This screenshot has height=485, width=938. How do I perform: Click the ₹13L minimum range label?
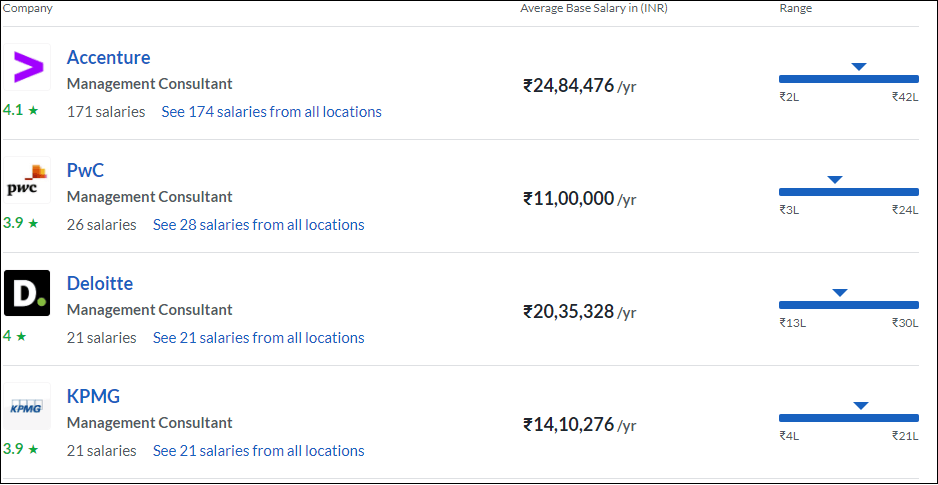(x=793, y=323)
